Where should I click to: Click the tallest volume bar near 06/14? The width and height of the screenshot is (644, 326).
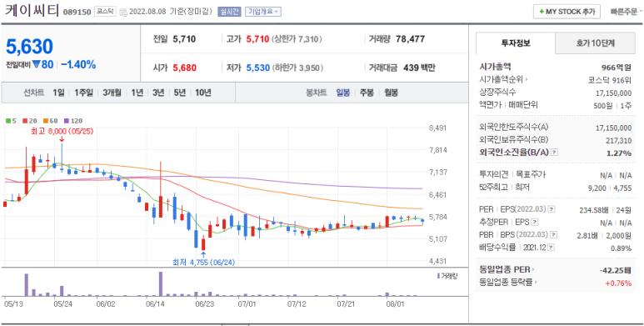(161, 283)
